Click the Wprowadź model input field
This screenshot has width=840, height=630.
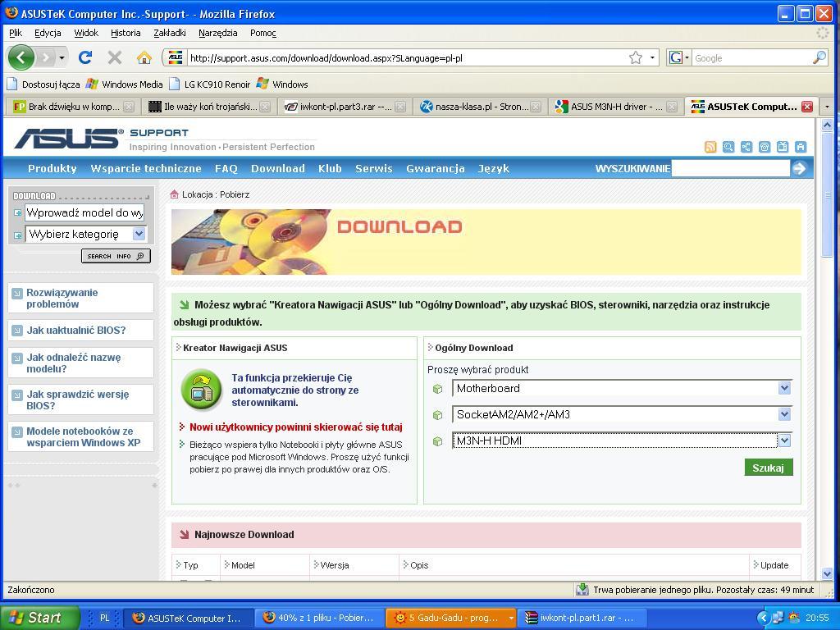pyautogui.click(x=84, y=212)
